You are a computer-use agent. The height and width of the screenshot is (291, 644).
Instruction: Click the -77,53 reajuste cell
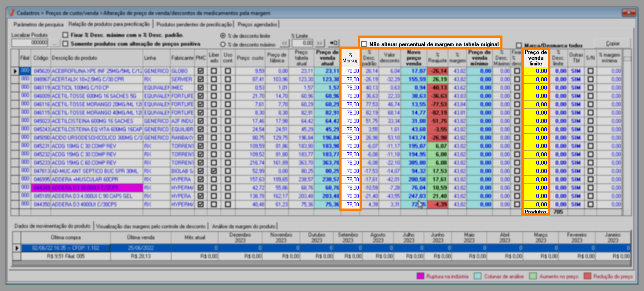click(437, 104)
